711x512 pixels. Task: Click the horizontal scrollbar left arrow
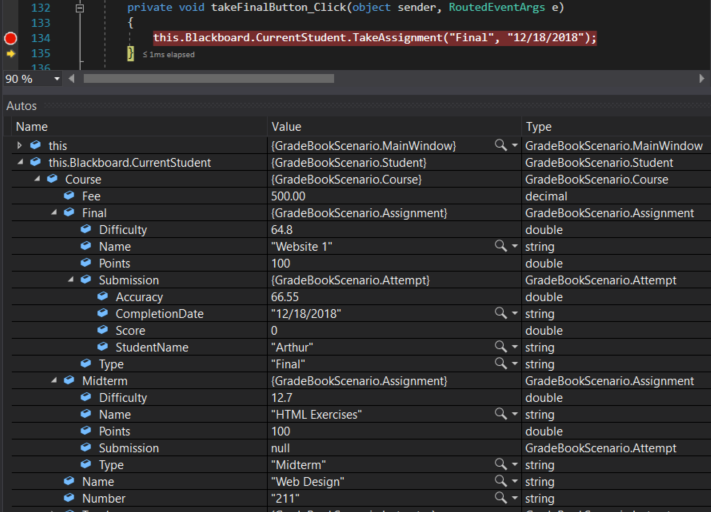point(71,78)
